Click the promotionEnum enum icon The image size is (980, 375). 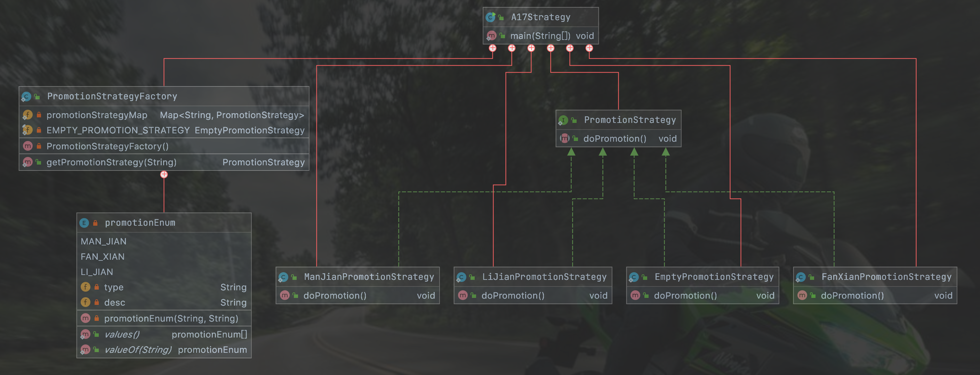click(84, 223)
